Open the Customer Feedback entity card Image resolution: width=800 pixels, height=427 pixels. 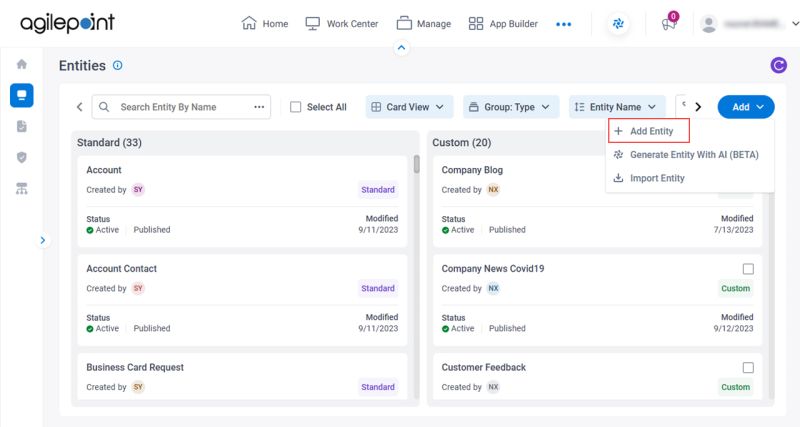click(597, 376)
